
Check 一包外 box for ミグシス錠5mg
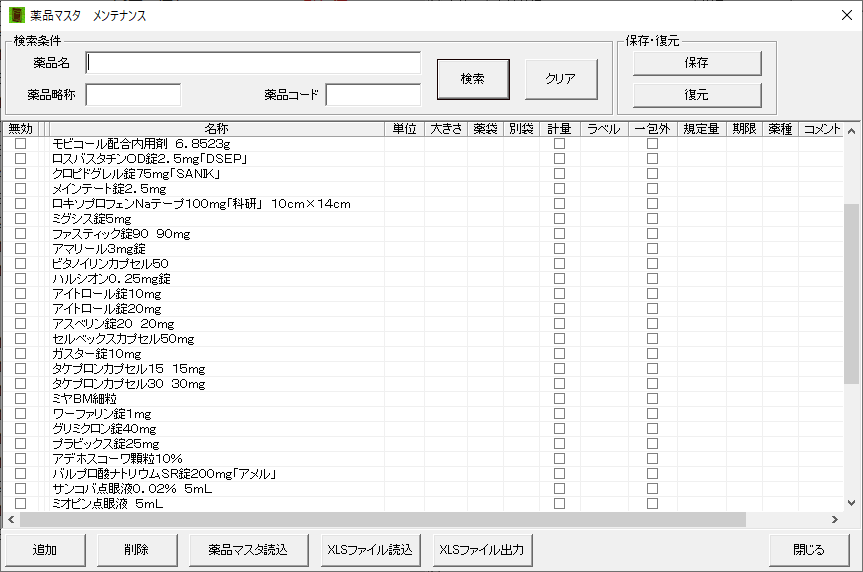click(x=652, y=218)
